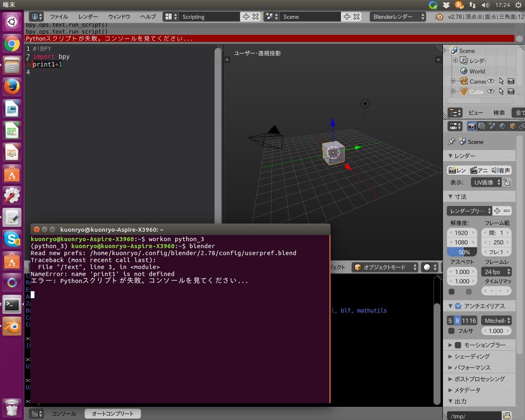Toggle the アンチエイリアス checkbox
Image resolution: width=525 pixels, height=420 pixels.
coord(458,306)
